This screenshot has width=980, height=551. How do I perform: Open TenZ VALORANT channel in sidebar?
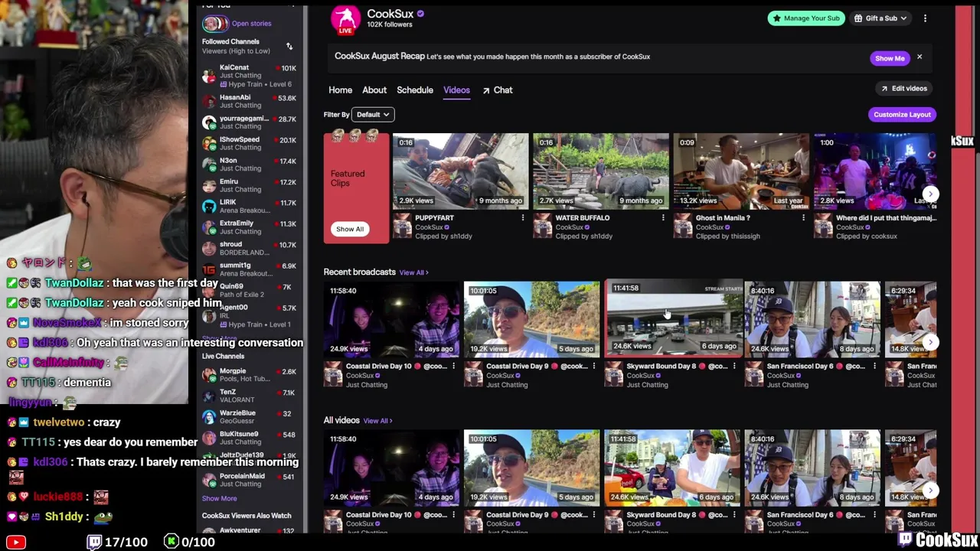tap(251, 396)
